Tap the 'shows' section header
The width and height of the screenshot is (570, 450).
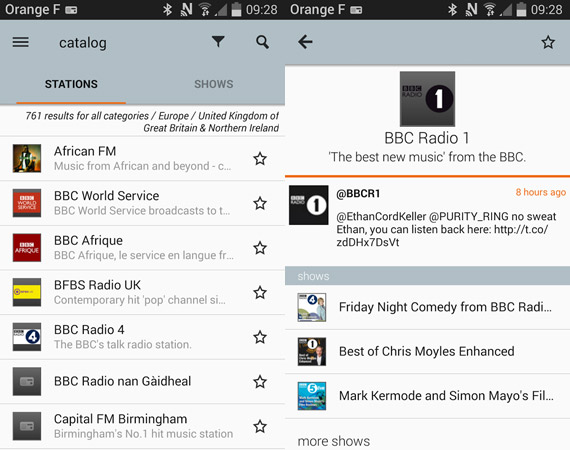tap(428, 276)
